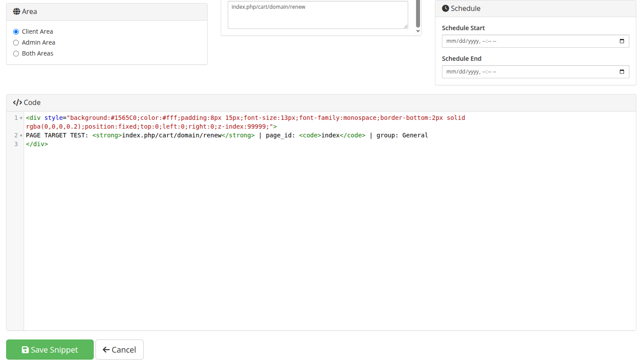Screen dimensions: 639x364
Task: Select the Both Areas radio button
Action: [16, 53]
